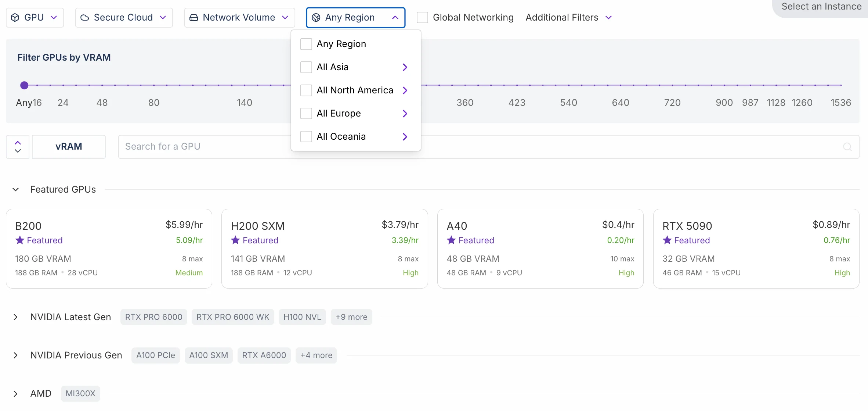Click the star icon on RTX 5090 card
The height and width of the screenshot is (411, 868).
(x=667, y=240)
